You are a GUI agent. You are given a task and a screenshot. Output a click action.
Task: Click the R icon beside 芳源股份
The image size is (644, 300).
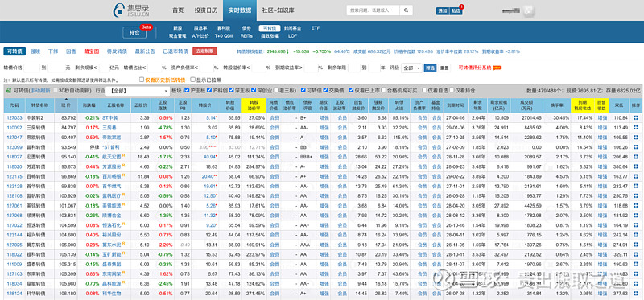click(x=124, y=166)
